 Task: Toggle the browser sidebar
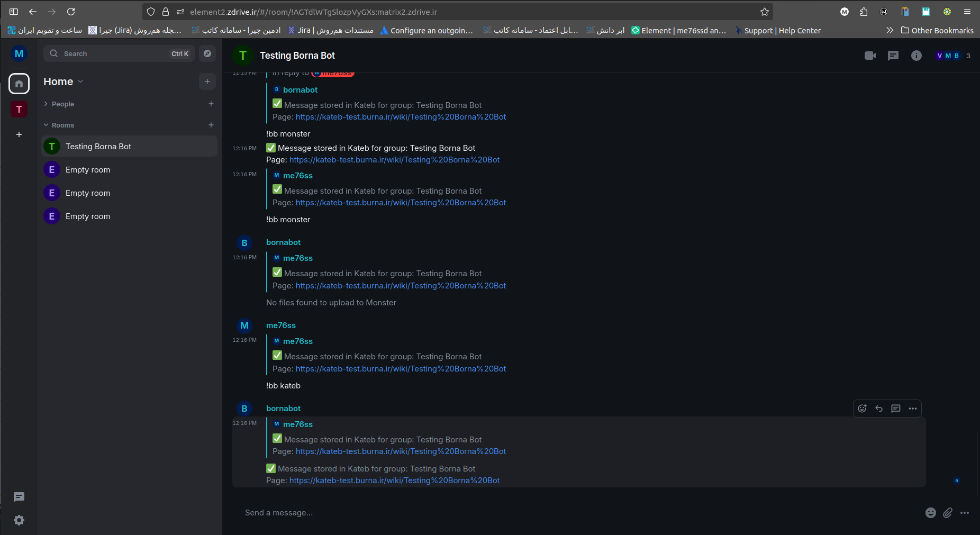pos(14,12)
